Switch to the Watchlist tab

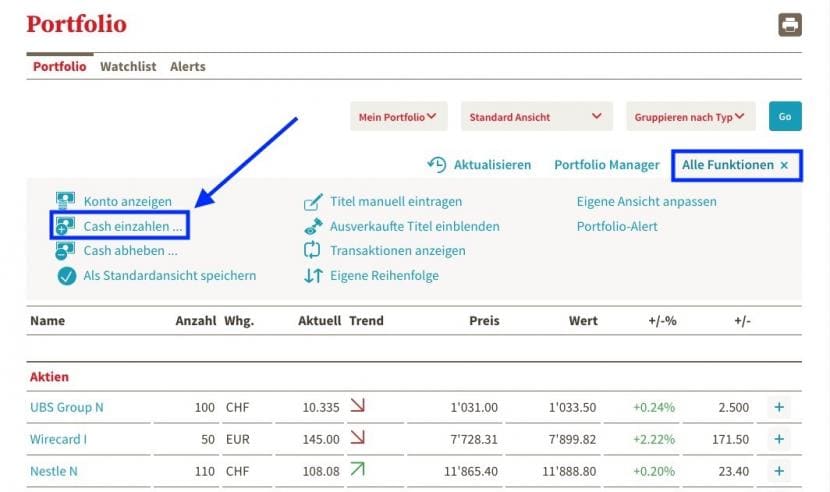point(128,67)
